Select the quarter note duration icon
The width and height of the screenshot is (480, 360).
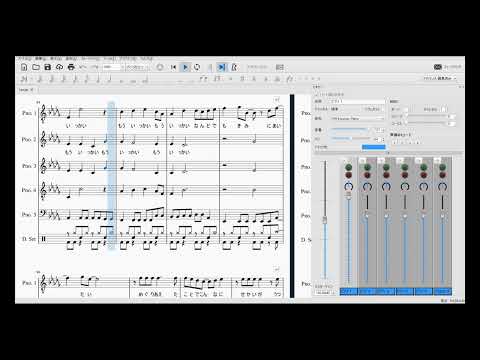click(x=98, y=79)
